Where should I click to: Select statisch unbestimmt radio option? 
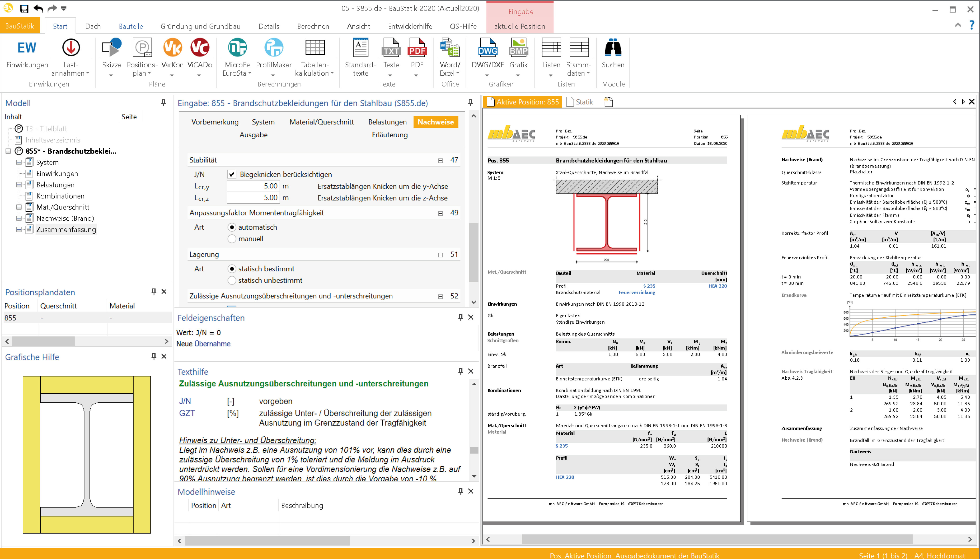pyautogui.click(x=232, y=281)
